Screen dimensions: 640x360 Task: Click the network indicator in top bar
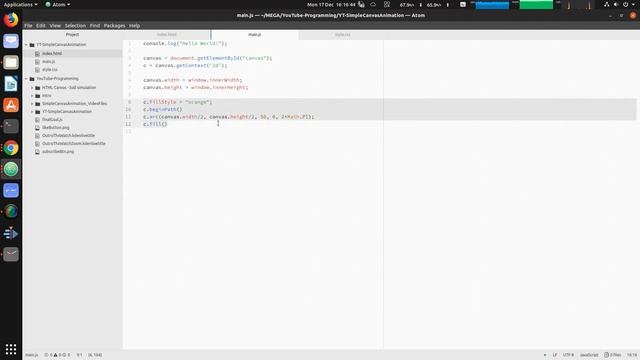click(x=607, y=4)
